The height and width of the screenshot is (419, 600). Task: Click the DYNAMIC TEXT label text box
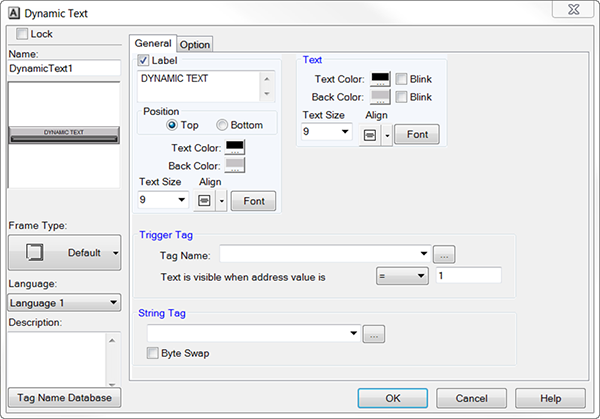201,86
